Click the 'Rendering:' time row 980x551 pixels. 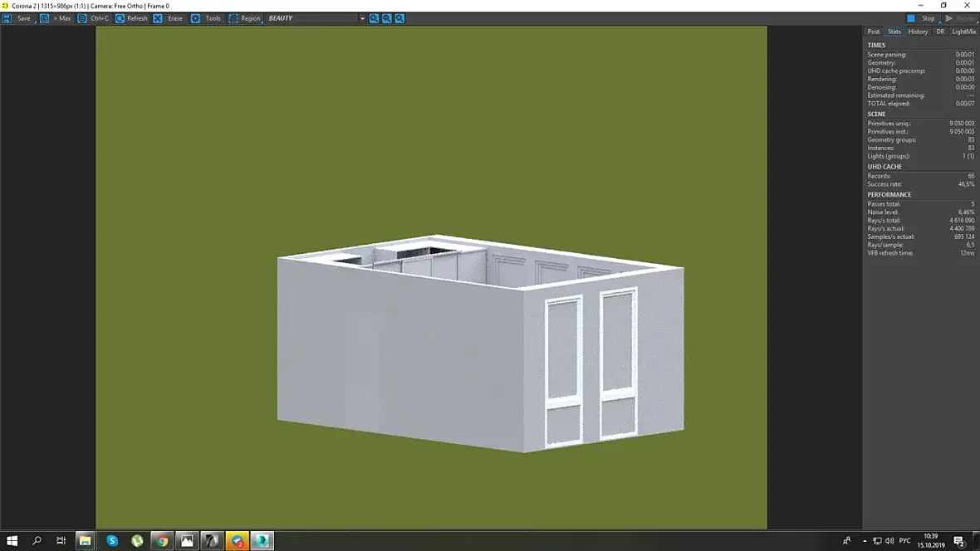click(x=921, y=80)
